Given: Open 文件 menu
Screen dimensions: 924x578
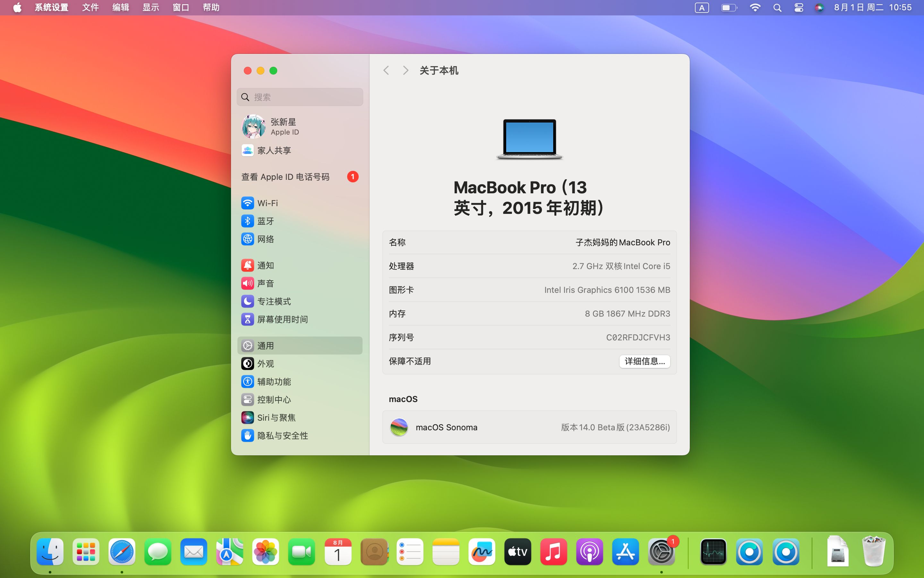Looking at the screenshot, I should (90, 7).
